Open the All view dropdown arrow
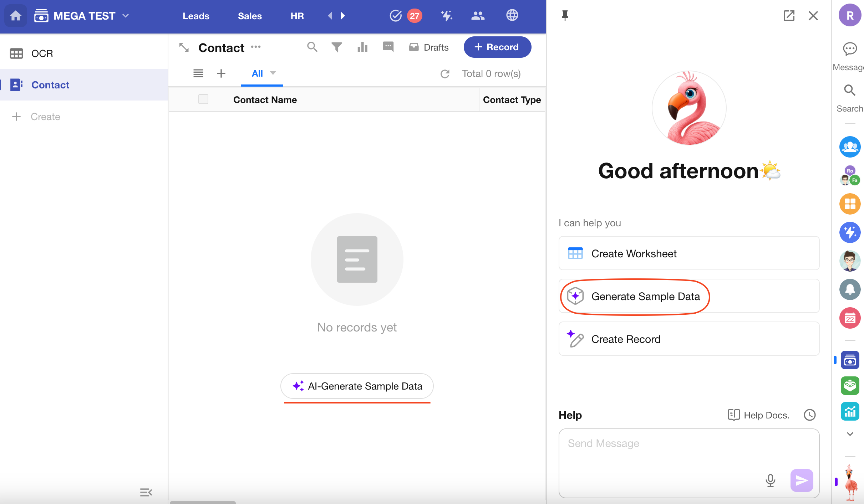Screen dimensions: 864x504 coord(273,73)
